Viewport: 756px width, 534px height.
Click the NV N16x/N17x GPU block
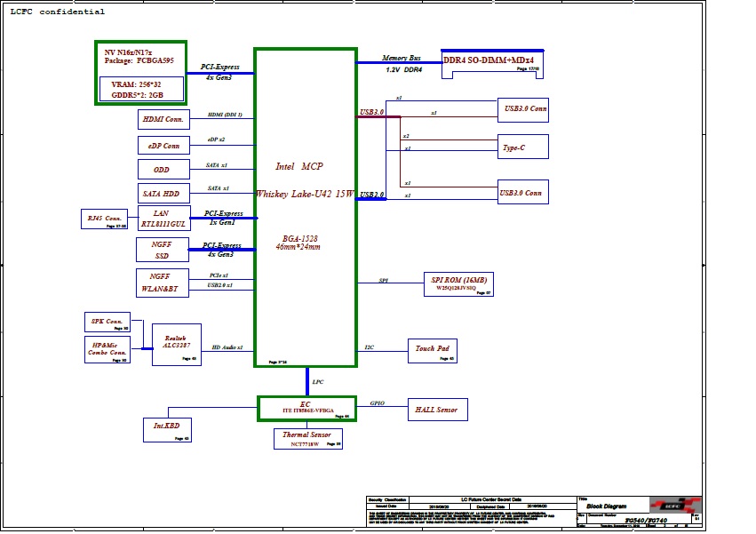[140, 57]
